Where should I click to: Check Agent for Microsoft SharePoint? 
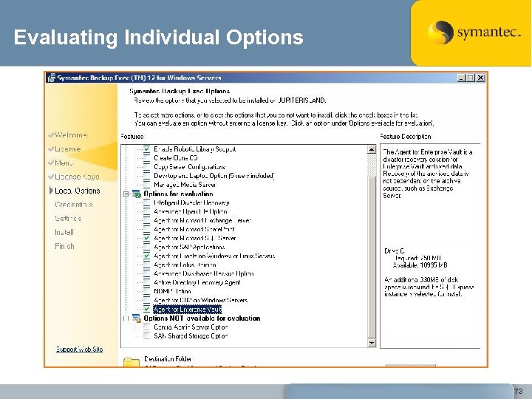click(146, 229)
